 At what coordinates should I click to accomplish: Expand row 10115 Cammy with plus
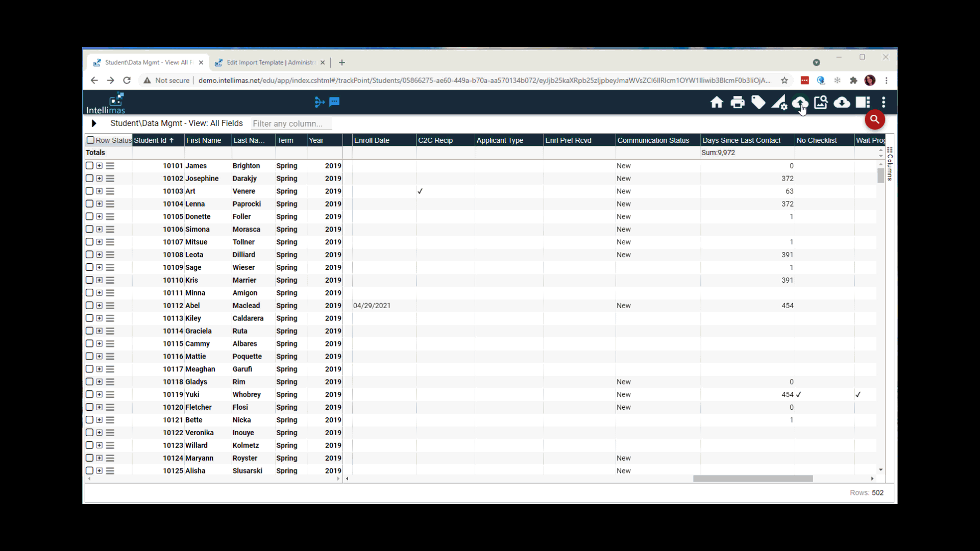pos(100,344)
